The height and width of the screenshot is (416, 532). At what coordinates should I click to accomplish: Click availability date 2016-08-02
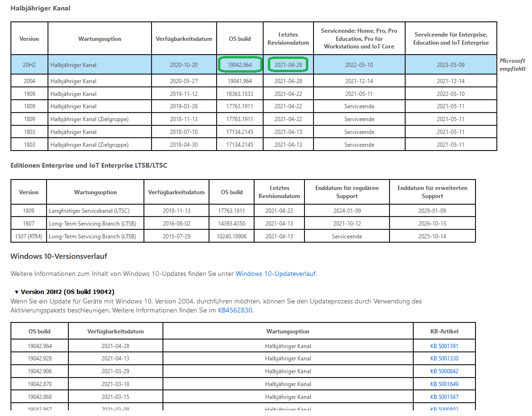(176, 224)
